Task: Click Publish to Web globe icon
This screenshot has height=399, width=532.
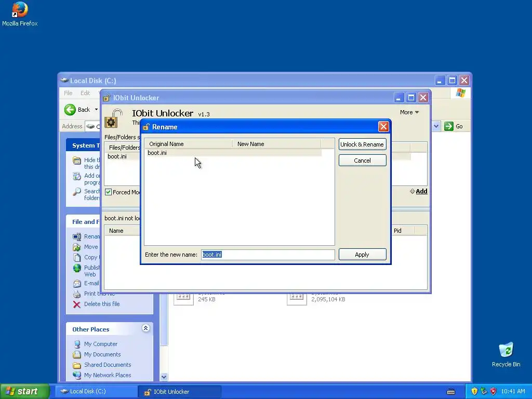Action: tap(77, 268)
